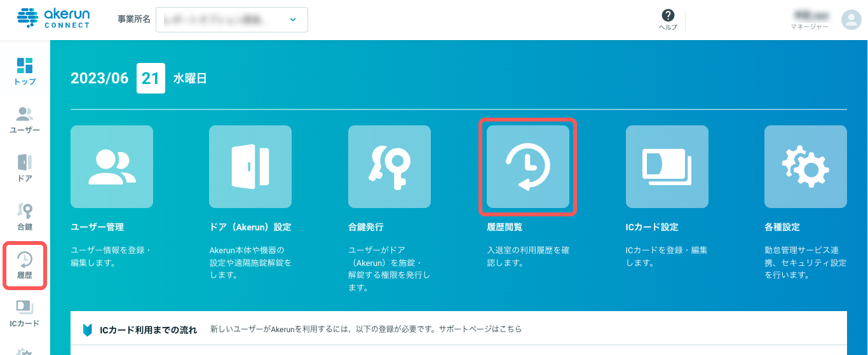Open the 事業所名 dropdown
868x355 pixels.
point(231,20)
